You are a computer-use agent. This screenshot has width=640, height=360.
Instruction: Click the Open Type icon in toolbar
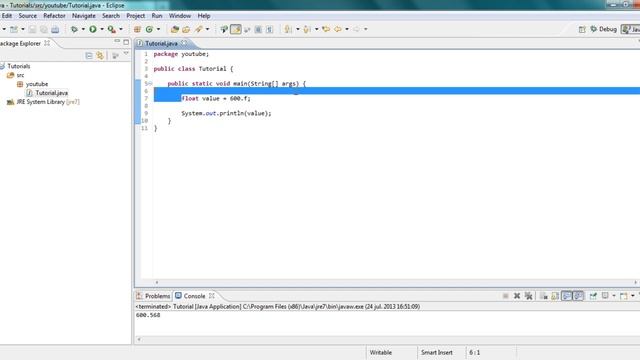click(x=175, y=29)
